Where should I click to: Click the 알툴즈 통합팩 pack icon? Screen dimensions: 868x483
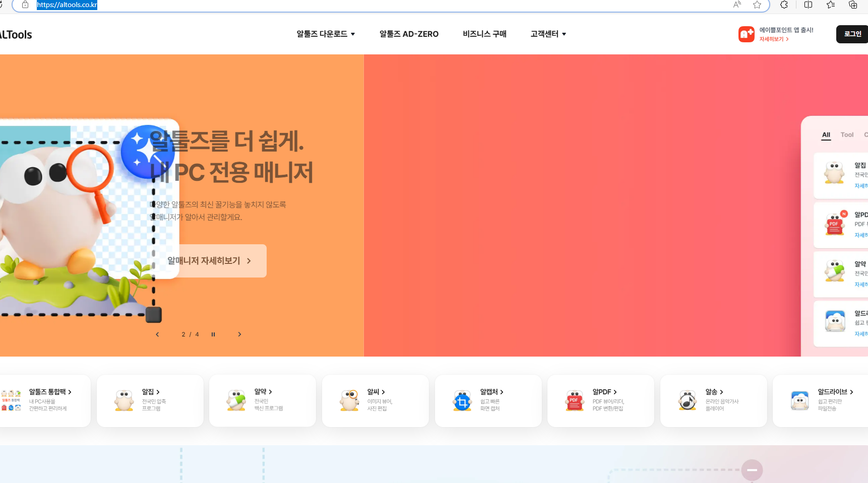tap(11, 400)
